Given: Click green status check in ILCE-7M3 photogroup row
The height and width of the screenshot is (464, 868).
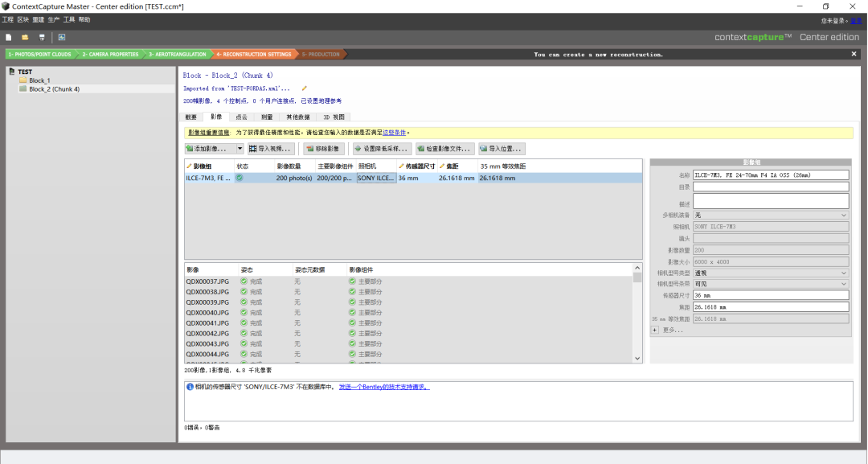Looking at the screenshot, I should pyautogui.click(x=240, y=178).
